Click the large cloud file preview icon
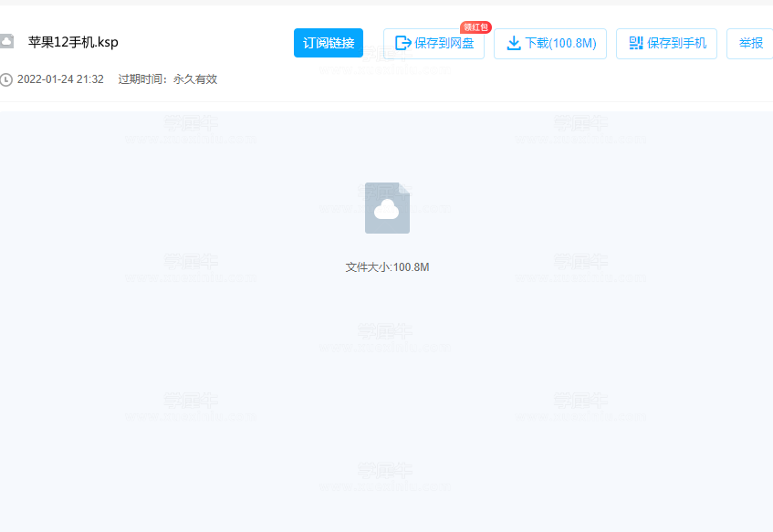The height and width of the screenshot is (532, 773). pyautogui.click(x=387, y=208)
